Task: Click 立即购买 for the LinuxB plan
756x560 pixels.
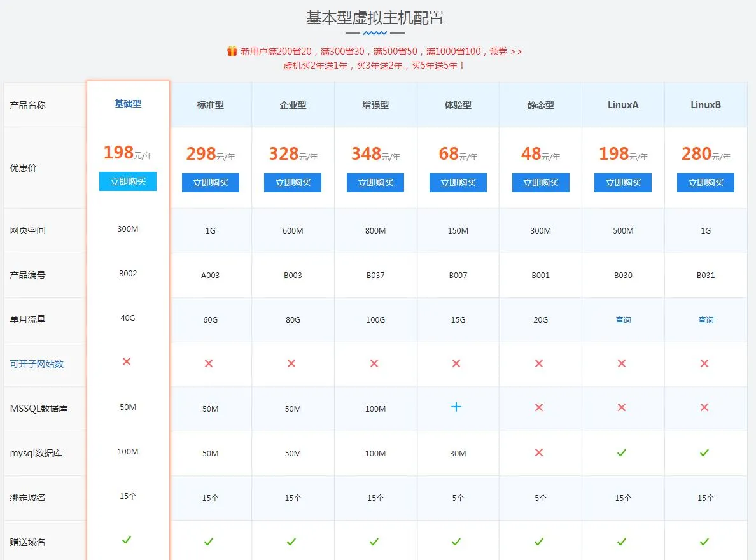Action: point(706,183)
